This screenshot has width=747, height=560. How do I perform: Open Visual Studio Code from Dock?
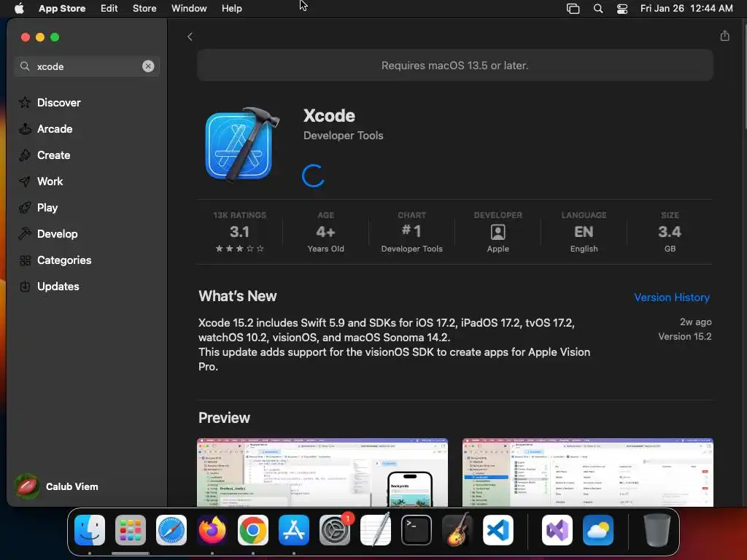click(x=498, y=529)
